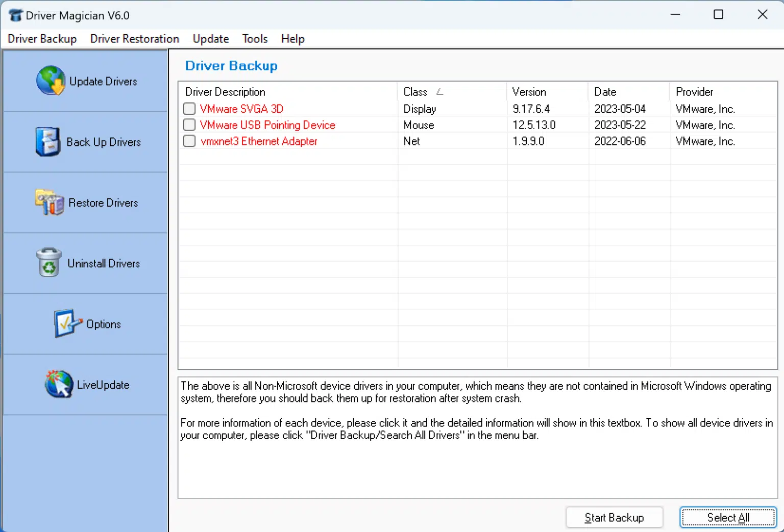Click the Restore Drivers folder icon
The height and width of the screenshot is (532, 784).
point(50,202)
